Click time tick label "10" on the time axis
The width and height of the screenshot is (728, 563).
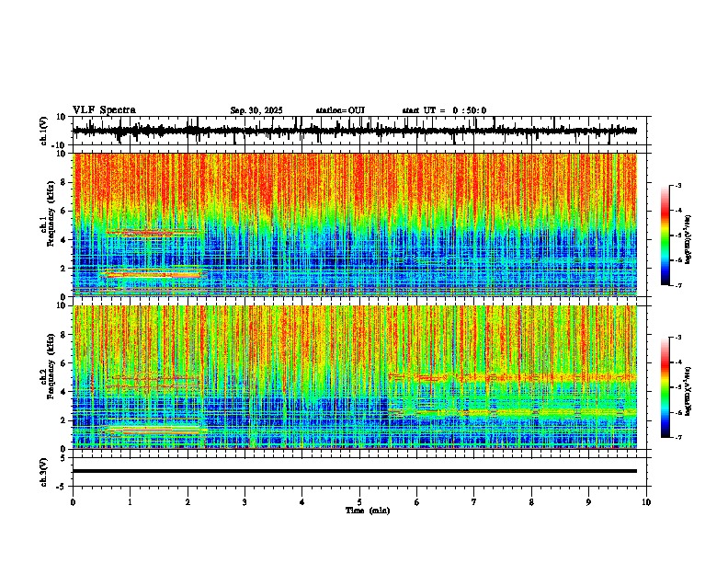pyautogui.click(x=646, y=502)
